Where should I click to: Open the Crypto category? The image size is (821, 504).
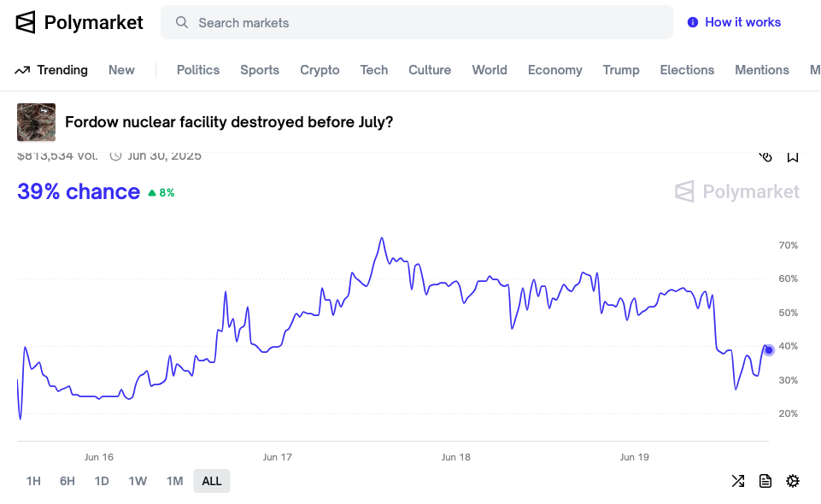click(x=320, y=70)
